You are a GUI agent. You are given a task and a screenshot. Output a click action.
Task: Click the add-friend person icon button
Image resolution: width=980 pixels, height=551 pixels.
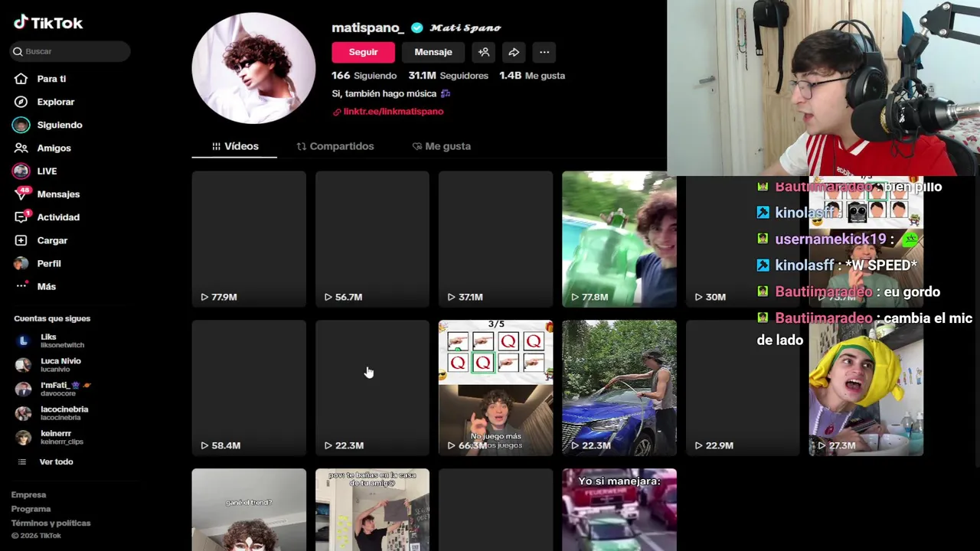point(484,52)
